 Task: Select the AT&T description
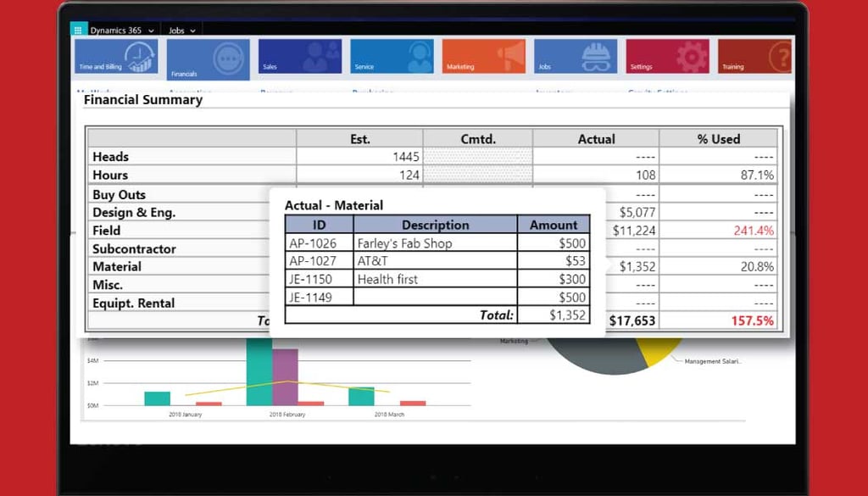point(373,261)
